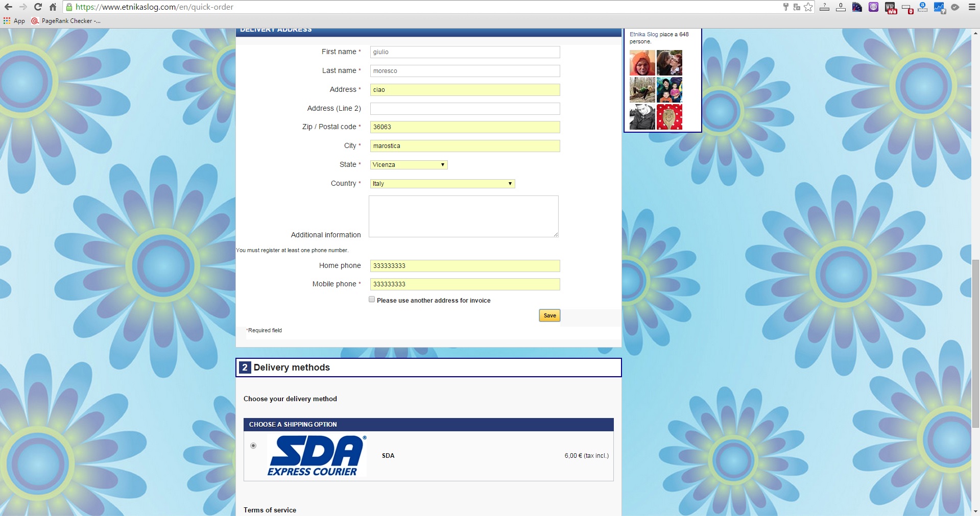This screenshot has width=980, height=516.
Task: Click the browser forward arrow
Action: [23, 7]
